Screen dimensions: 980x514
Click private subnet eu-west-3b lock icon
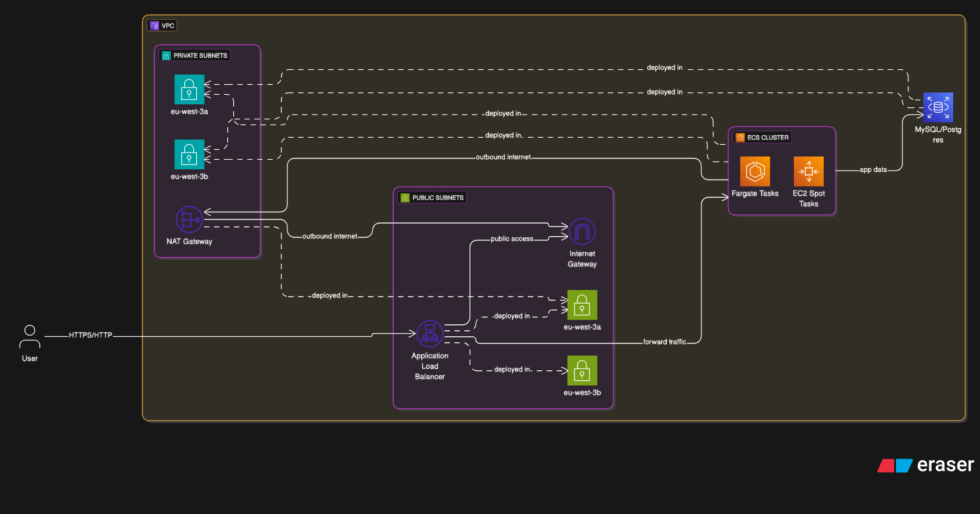click(x=189, y=154)
